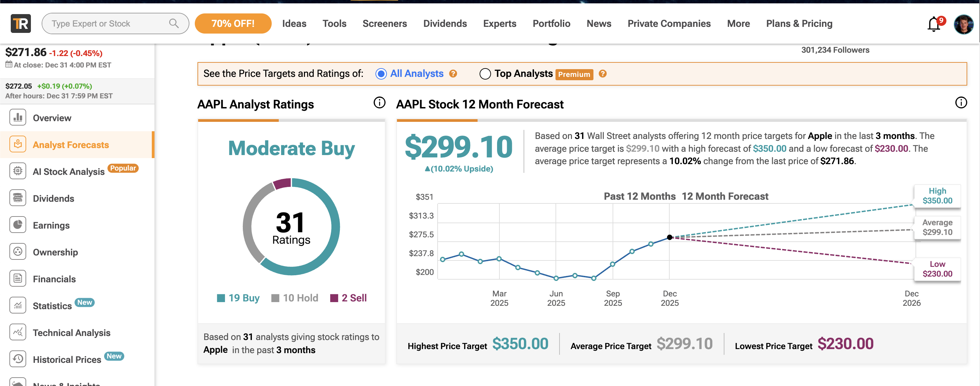The height and width of the screenshot is (386, 980).
Task: Open the Technical Analysis sidebar item
Action: point(72,333)
